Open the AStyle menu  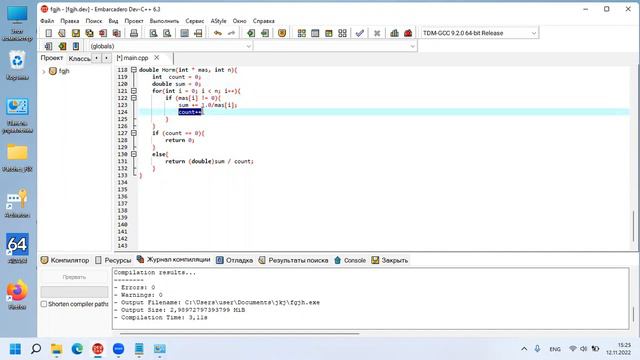(x=218, y=21)
